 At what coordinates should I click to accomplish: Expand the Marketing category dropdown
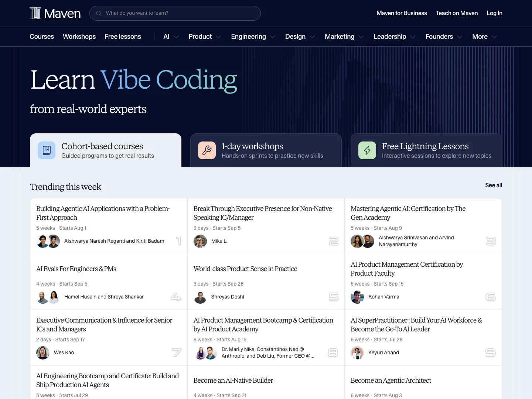coord(344,37)
